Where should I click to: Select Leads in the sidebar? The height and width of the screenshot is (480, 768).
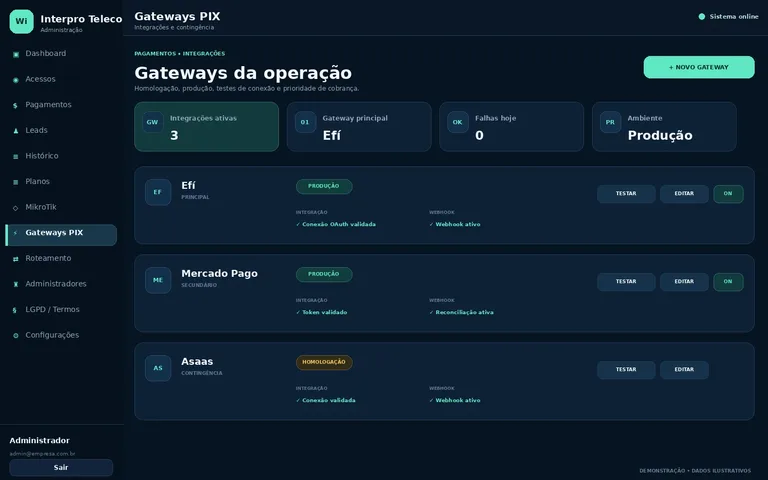pyautogui.click(x=61, y=130)
